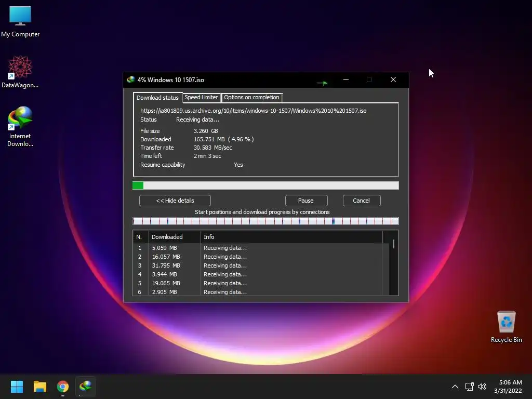Click the Downloaded column header
The width and height of the screenshot is (532, 399).
coord(175,237)
